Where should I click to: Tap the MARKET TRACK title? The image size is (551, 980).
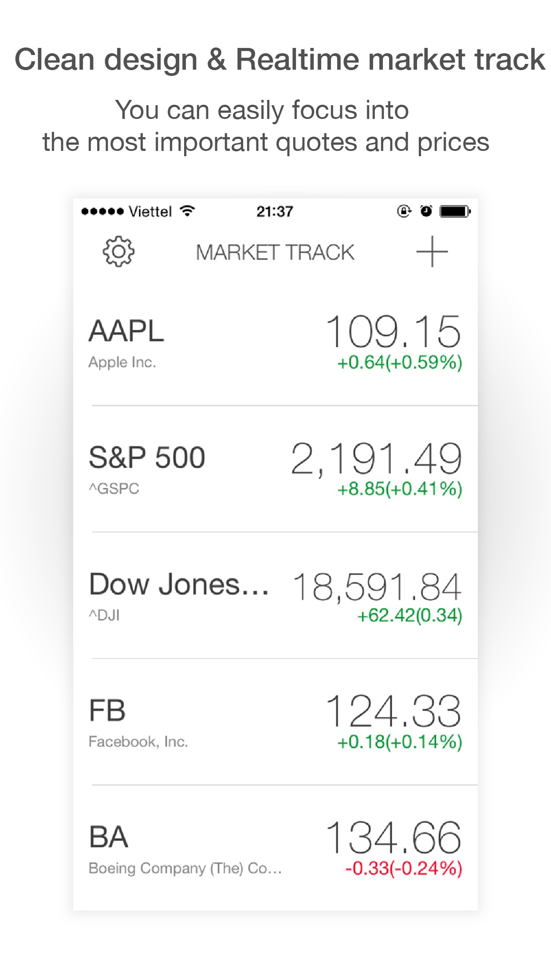tap(275, 253)
